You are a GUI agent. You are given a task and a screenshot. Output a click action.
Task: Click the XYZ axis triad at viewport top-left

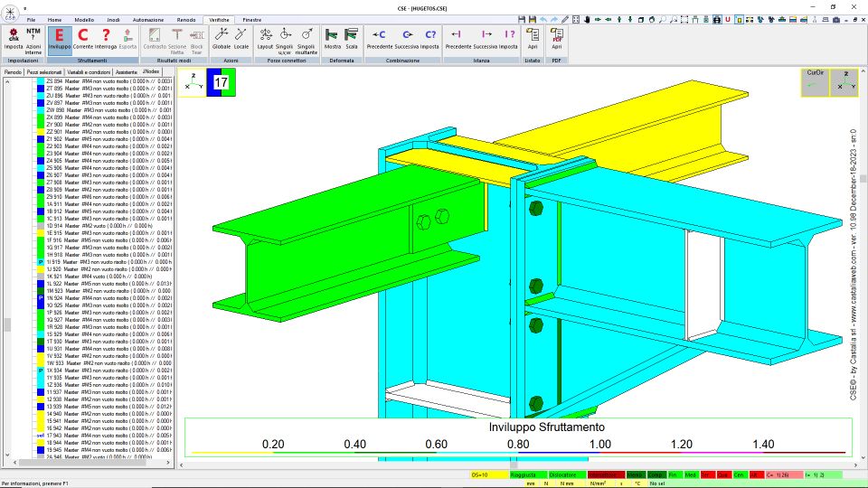click(x=192, y=82)
